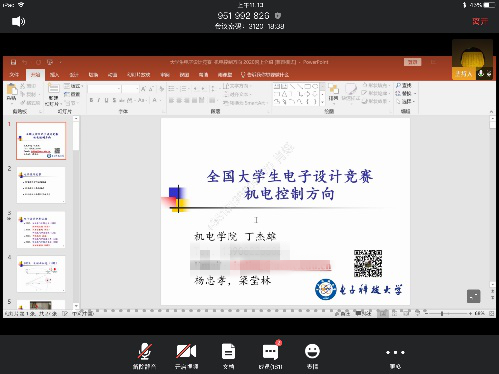Click the Tell Me search box
This screenshot has width=499, height=374.
point(265,75)
